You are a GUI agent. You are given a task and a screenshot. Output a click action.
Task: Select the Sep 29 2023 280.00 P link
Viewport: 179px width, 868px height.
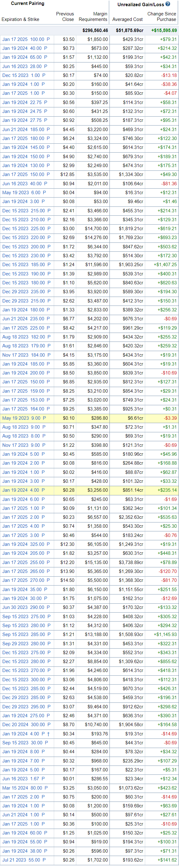[26, 643]
